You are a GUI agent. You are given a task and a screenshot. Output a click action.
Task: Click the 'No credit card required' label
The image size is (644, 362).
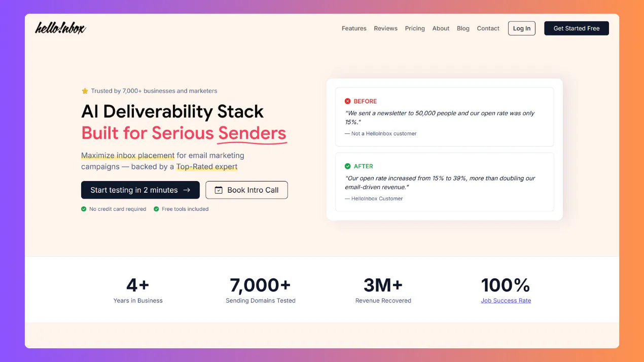click(118, 209)
